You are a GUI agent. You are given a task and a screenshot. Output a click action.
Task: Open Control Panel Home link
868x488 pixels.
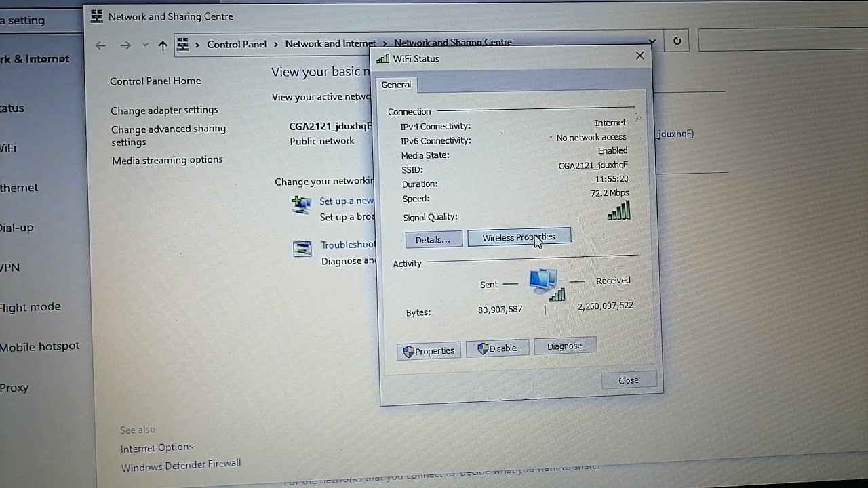click(155, 81)
